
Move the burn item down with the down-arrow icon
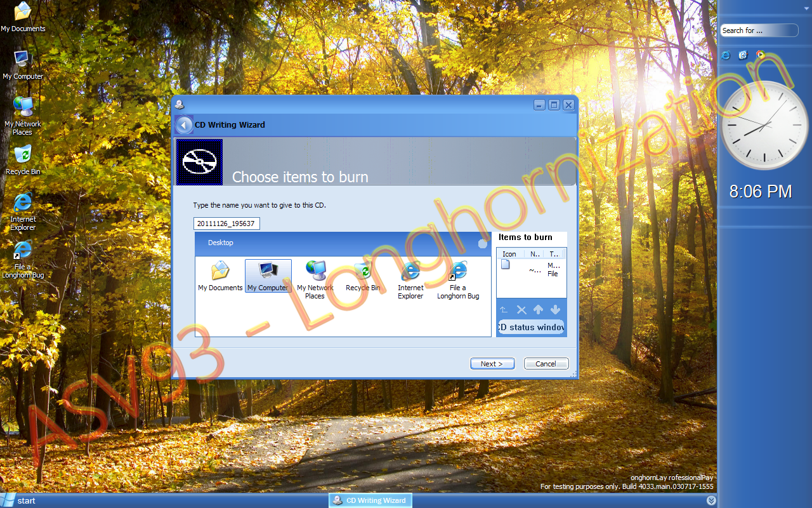[555, 310]
